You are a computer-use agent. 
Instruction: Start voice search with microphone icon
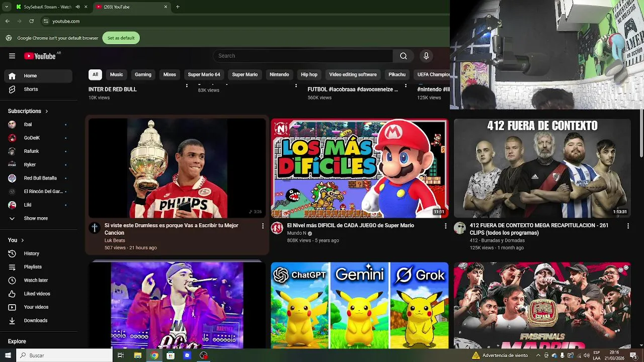(426, 56)
